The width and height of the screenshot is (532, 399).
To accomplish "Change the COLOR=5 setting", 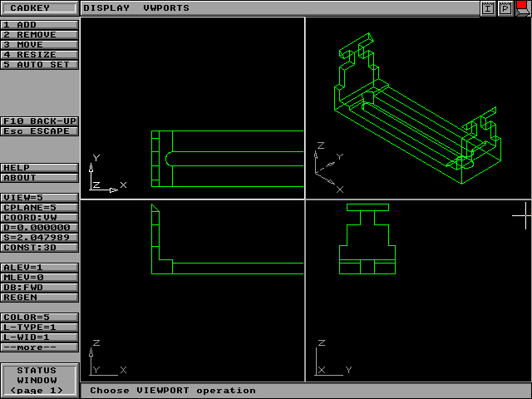I will [x=40, y=318].
